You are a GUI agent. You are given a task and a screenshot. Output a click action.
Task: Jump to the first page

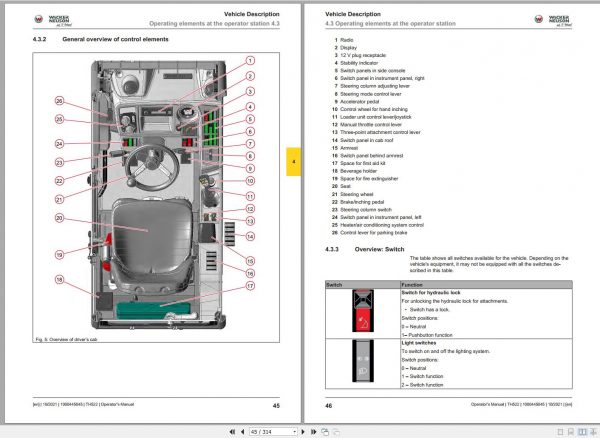tap(232, 431)
